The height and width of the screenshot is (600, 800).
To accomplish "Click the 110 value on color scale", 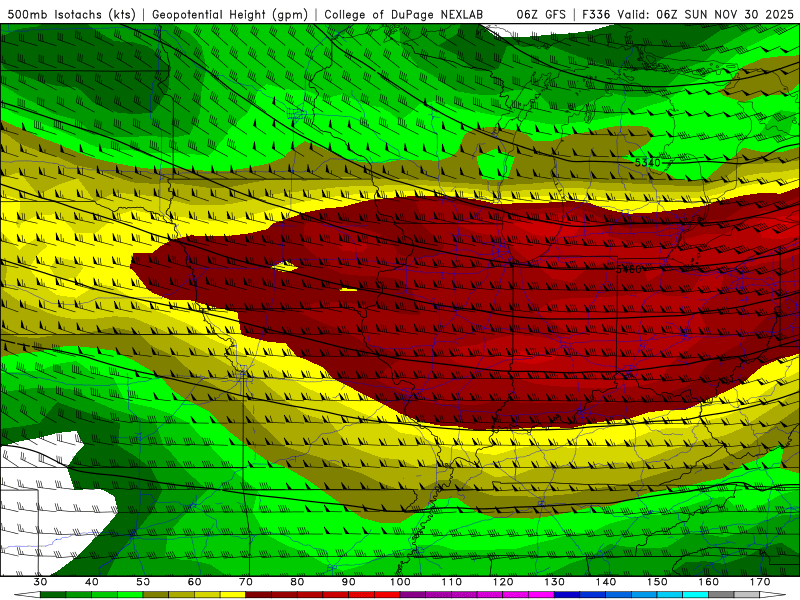I will click(x=452, y=582).
